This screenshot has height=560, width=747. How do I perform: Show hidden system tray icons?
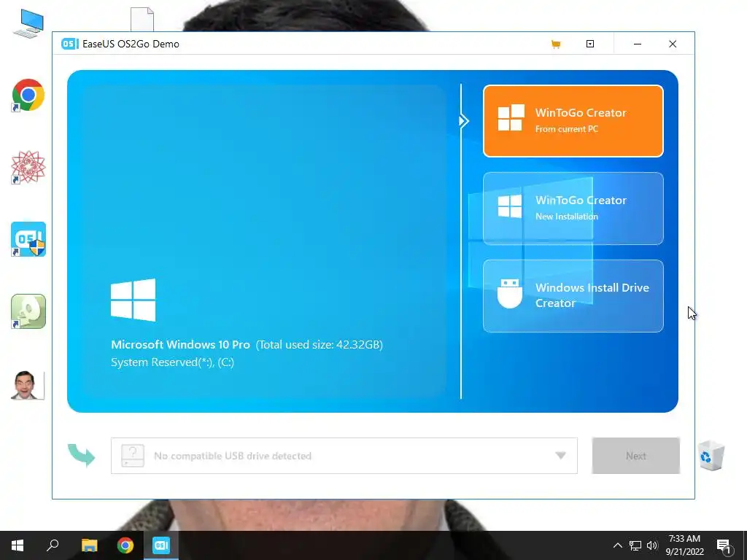pyautogui.click(x=617, y=545)
